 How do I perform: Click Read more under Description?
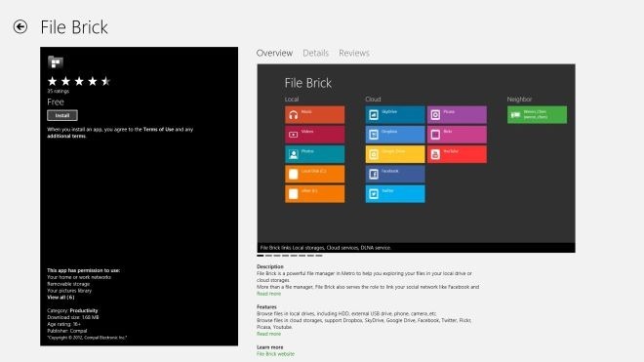(268, 294)
